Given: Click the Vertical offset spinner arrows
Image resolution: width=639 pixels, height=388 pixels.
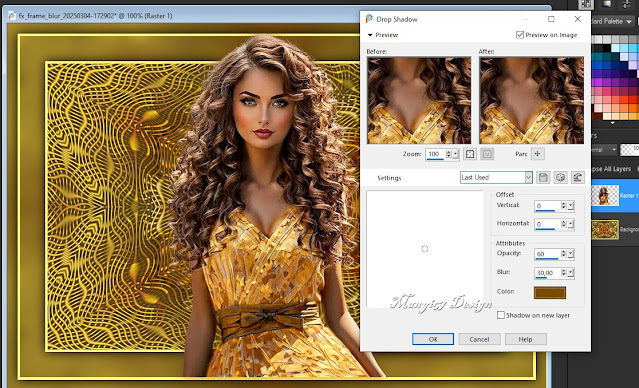Looking at the screenshot, I should click(564, 206).
